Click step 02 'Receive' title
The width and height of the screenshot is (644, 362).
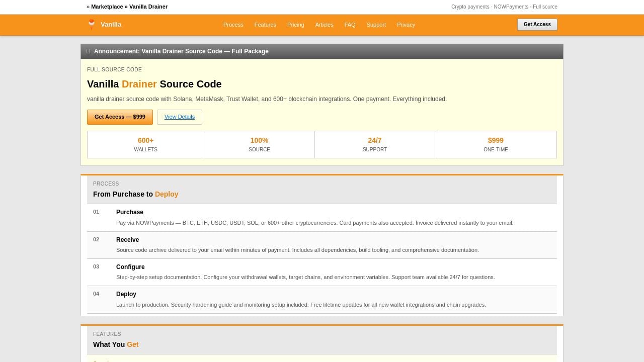pos(128,240)
